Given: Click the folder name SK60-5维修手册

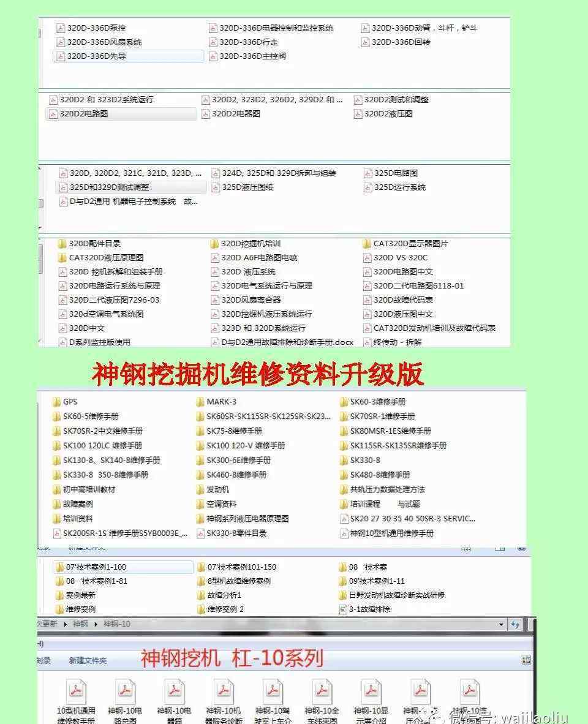Looking at the screenshot, I should [x=91, y=417].
